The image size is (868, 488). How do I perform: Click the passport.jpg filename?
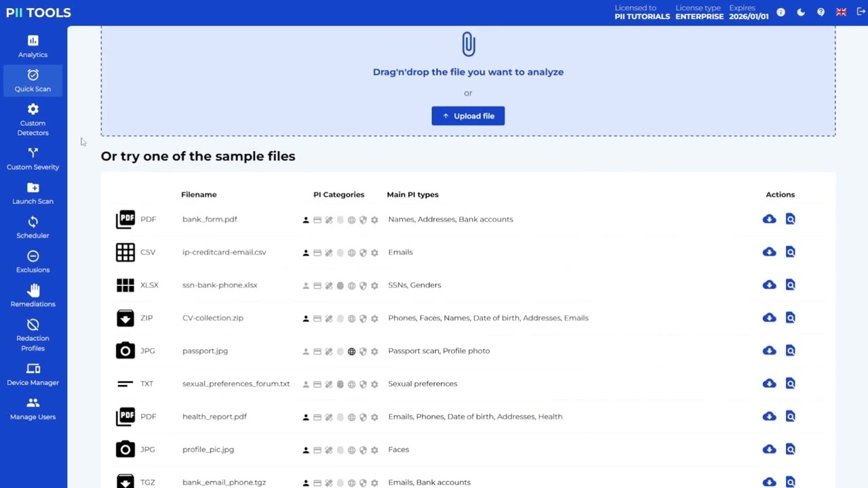click(x=205, y=350)
